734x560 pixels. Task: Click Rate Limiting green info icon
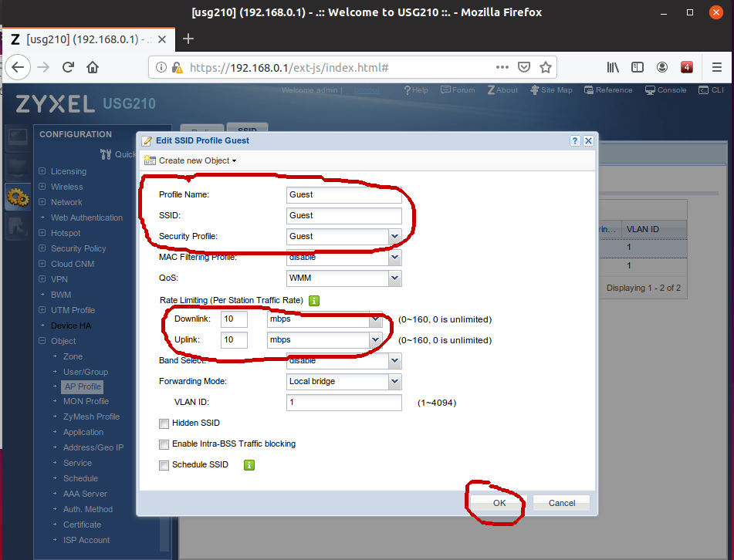[314, 301]
